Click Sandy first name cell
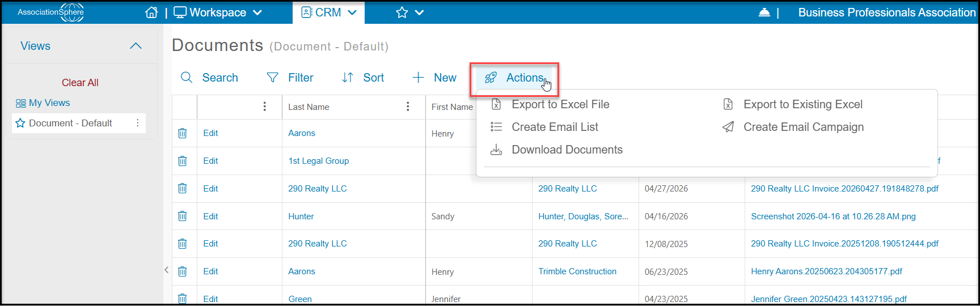Image resolution: width=980 pixels, height=306 pixels. 443,216
